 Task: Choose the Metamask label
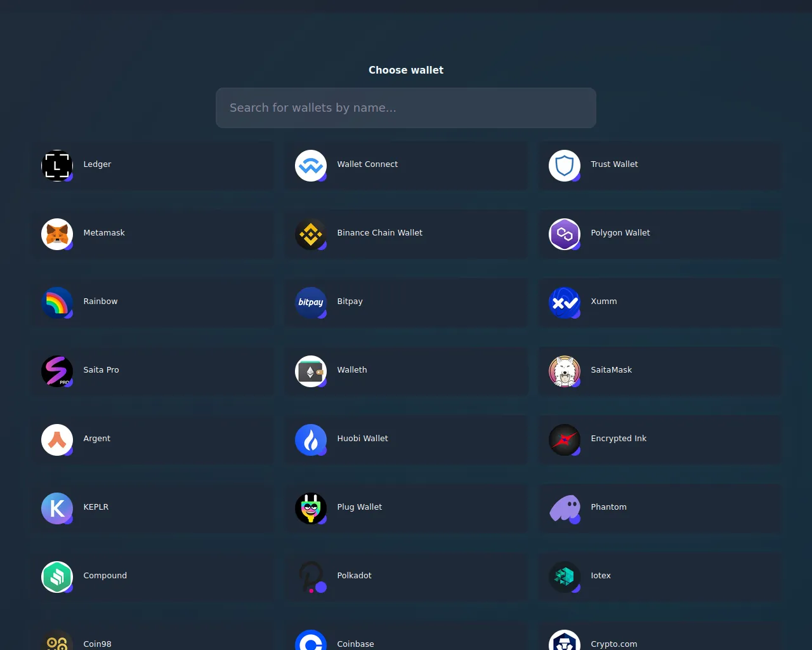tap(104, 232)
